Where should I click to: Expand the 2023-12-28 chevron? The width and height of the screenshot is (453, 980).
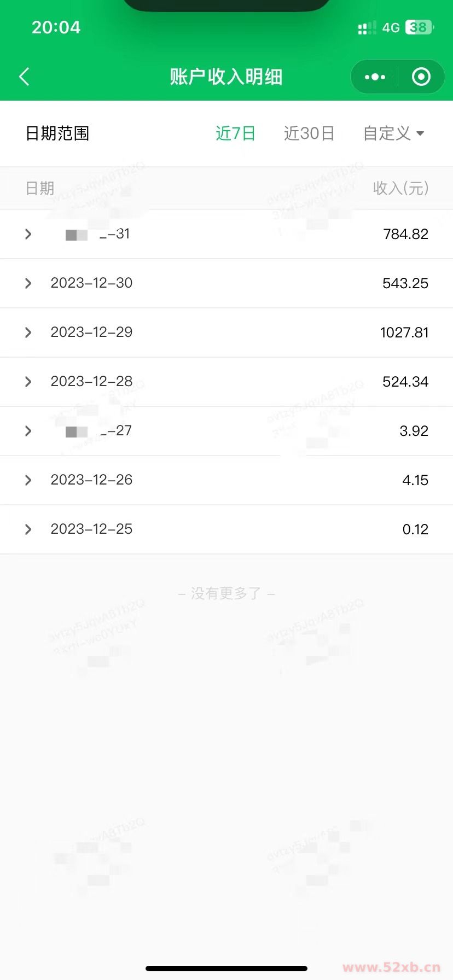click(x=28, y=382)
